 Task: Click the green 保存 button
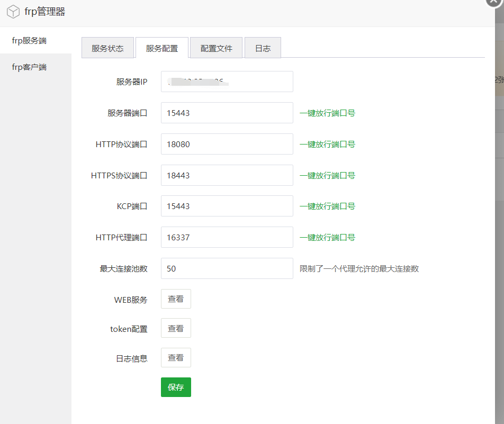click(176, 387)
